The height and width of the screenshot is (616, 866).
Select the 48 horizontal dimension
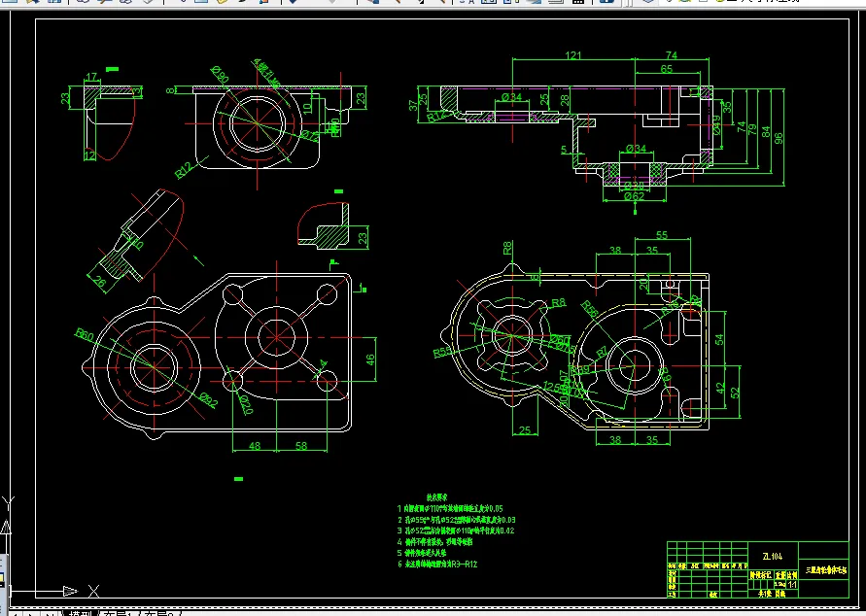click(255, 445)
